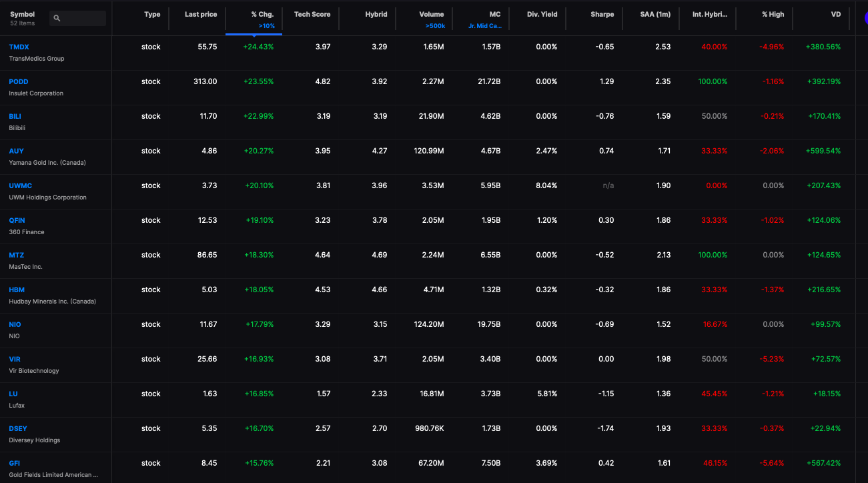Open the BILI ticker link
This screenshot has height=483, width=868.
tap(15, 116)
